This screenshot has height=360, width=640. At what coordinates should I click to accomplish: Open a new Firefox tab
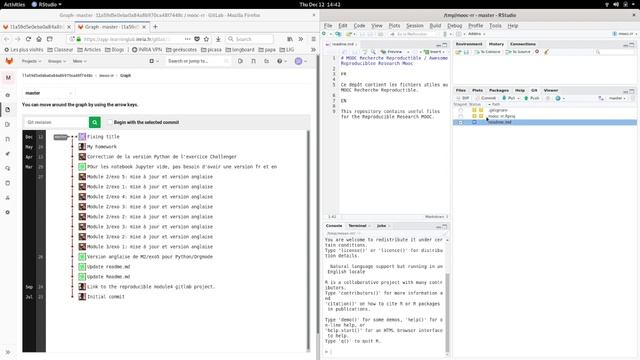click(155, 27)
